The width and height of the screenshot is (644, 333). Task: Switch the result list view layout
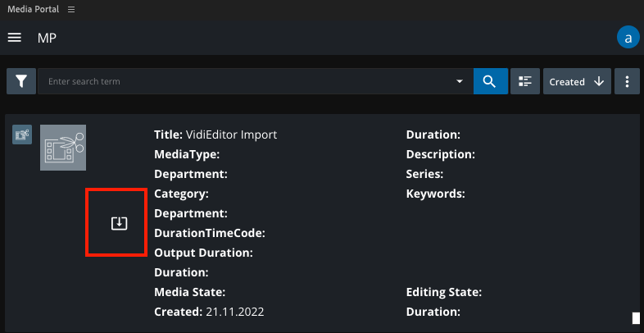pyautogui.click(x=525, y=81)
